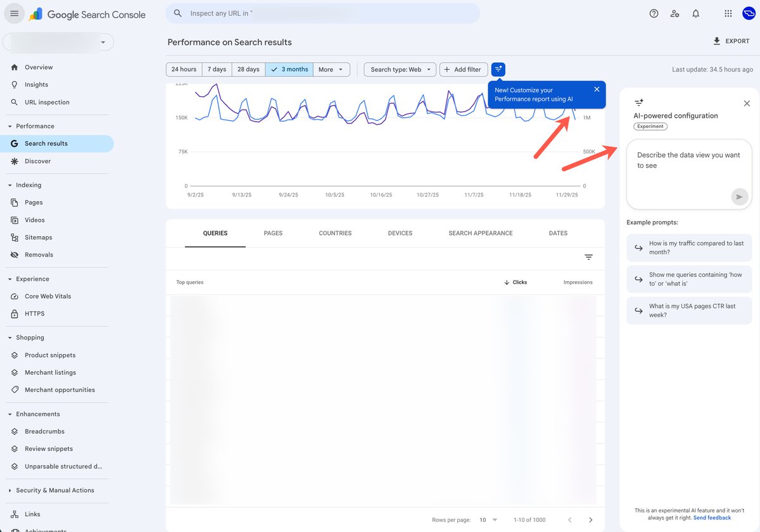Go to next page of rows

(x=590, y=519)
